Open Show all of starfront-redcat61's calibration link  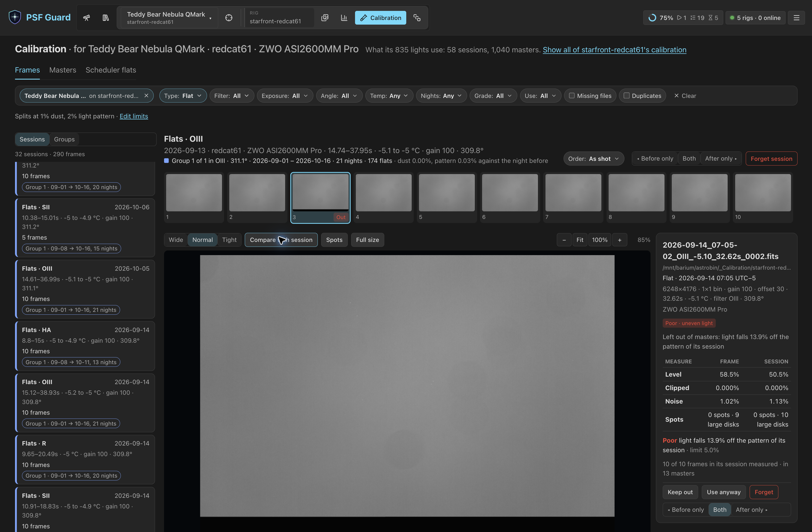pos(615,50)
